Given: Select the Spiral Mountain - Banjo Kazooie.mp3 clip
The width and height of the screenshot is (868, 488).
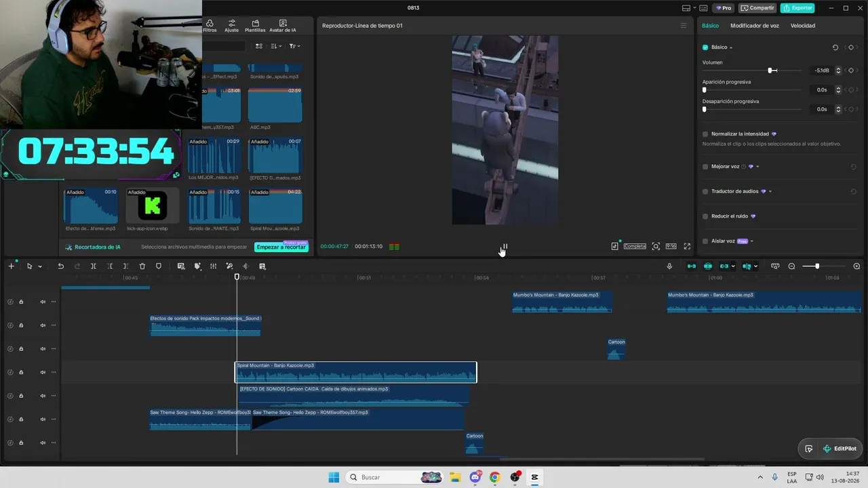Looking at the screenshot, I should [356, 372].
